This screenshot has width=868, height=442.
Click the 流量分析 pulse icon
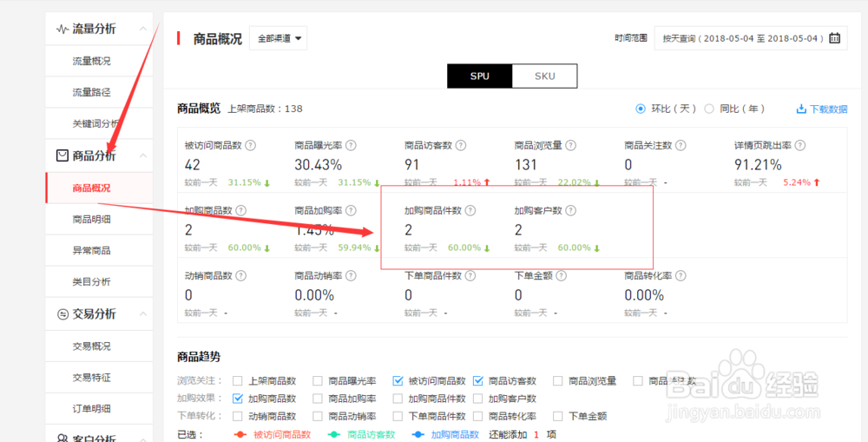[62, 30]
